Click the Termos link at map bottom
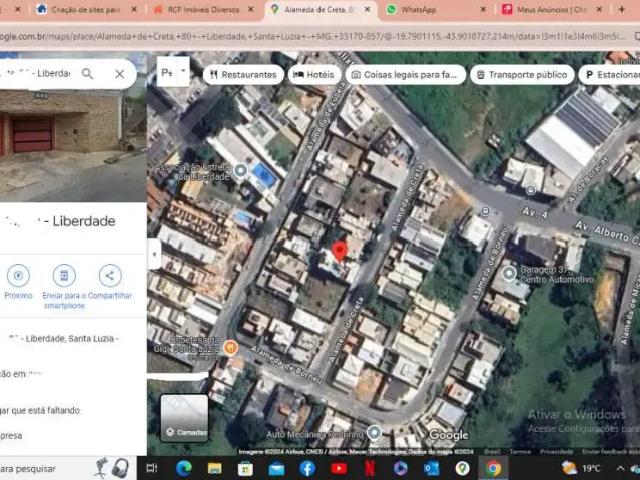Screen dimensions: 640x480 tap(520, 452)
